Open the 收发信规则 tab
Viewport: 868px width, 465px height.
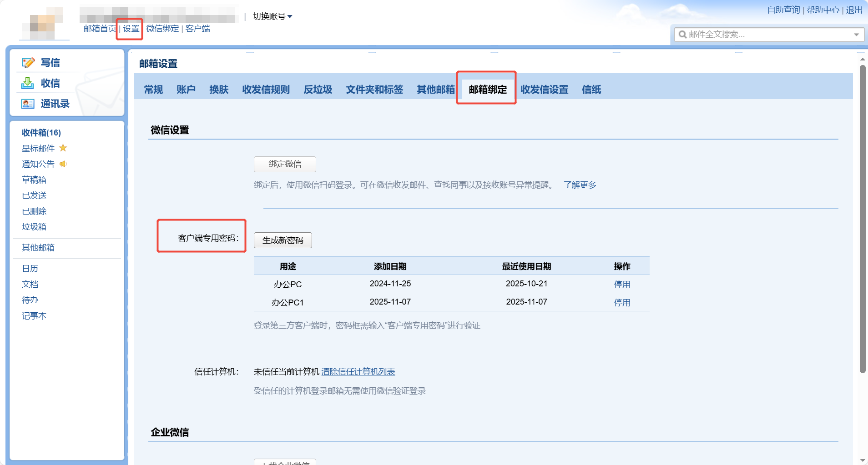pyautogui.click(x=266, y=90)
